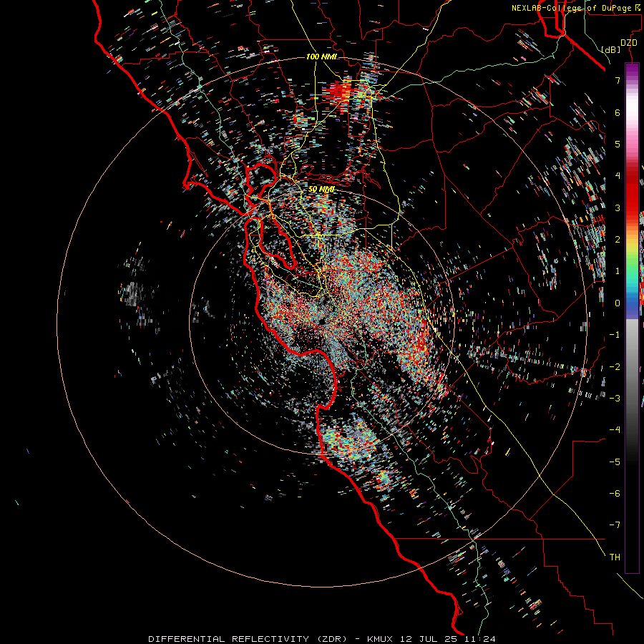Click the "3" value on the dB scale
This screenshot has height=644, width=644.
[x=618, y=208]
